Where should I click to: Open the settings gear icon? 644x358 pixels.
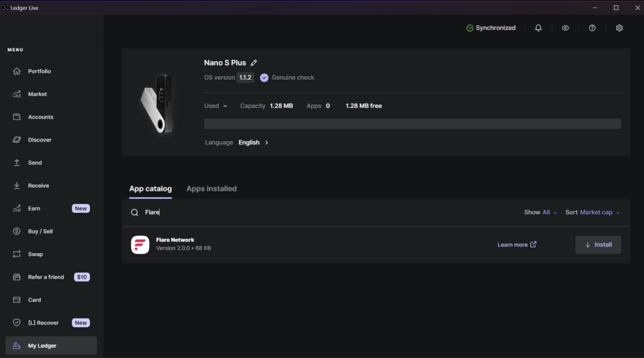(x=619, y=28)
